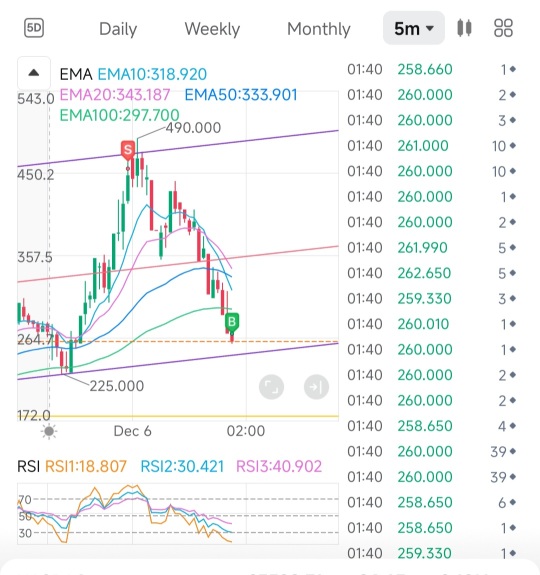The height and width of the screenshot is (575, 540).
Task: Tap the red S sell marker
Action: (128, 150)
